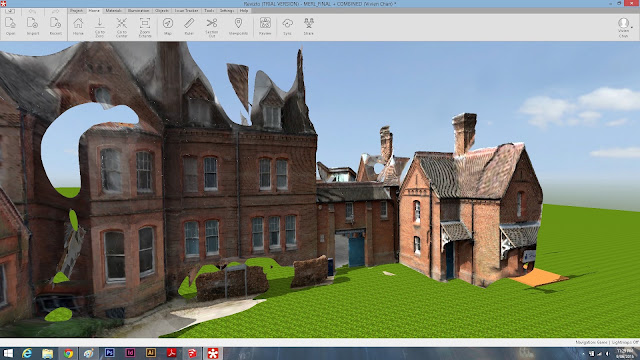Open the Viewpoints pin tool
640x360 pixels.
[238, 27]
